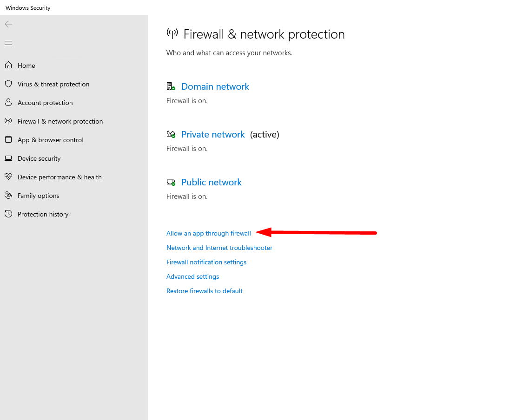This screenshot has width=523, height=420.
Task: Click the Device performance heart icon
Action: coord(8,177)
